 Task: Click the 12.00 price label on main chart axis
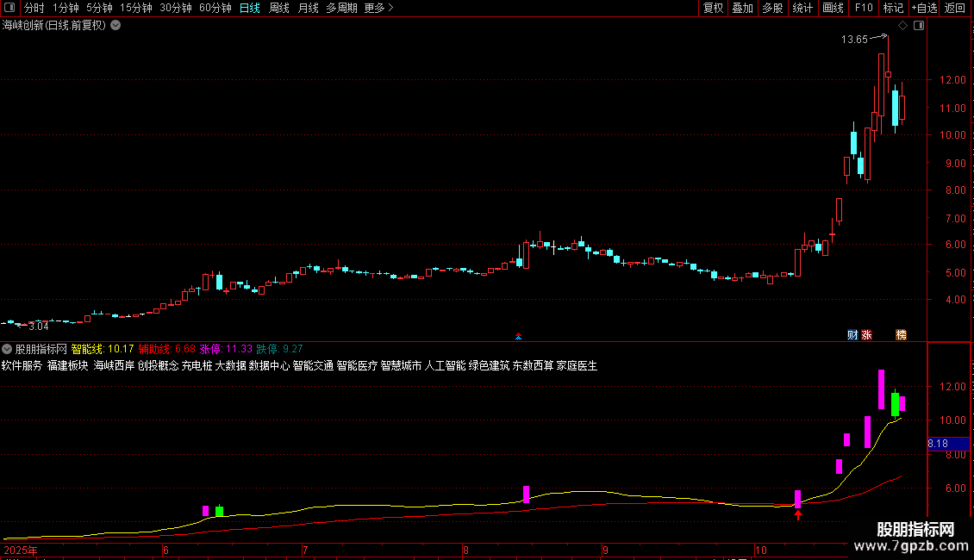952,80
